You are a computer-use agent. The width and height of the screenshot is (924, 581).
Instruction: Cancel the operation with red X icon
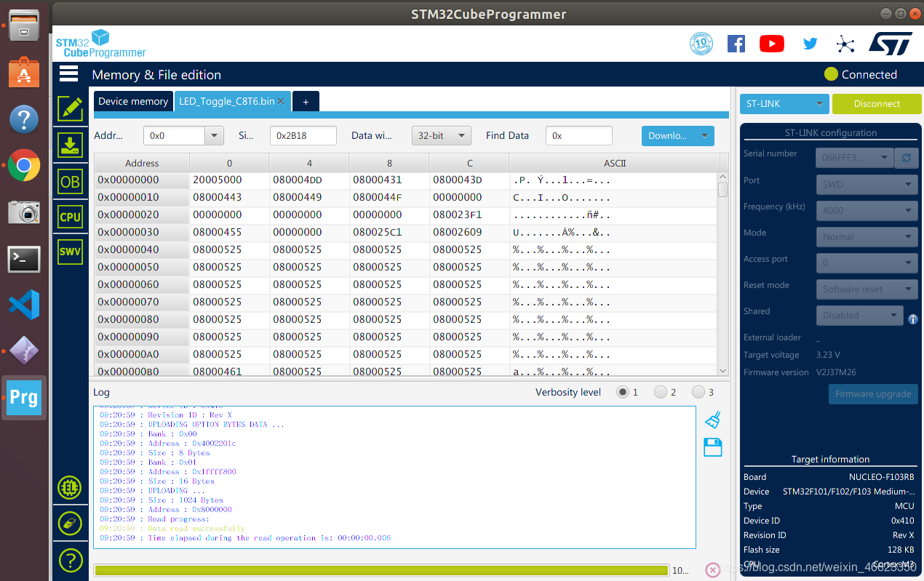713,570
